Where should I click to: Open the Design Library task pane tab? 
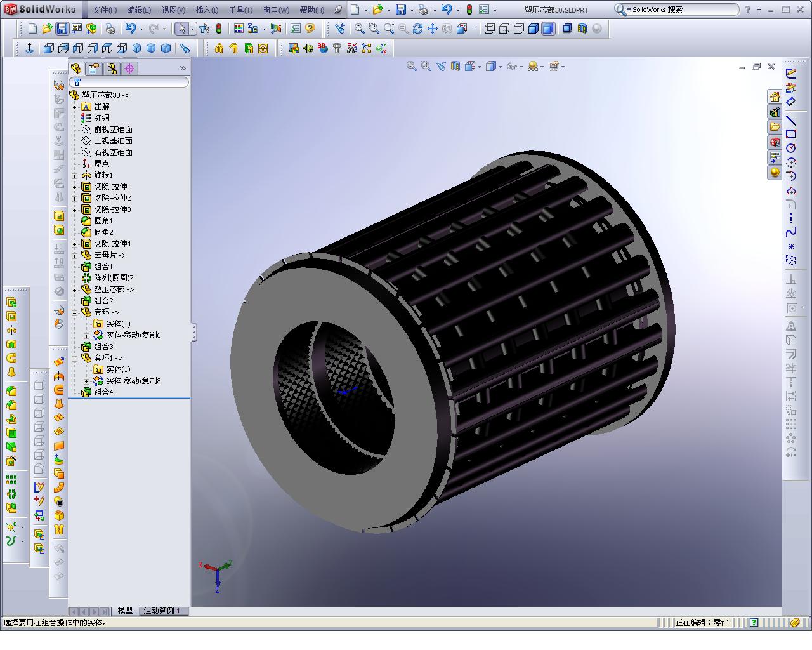(775, 112)
